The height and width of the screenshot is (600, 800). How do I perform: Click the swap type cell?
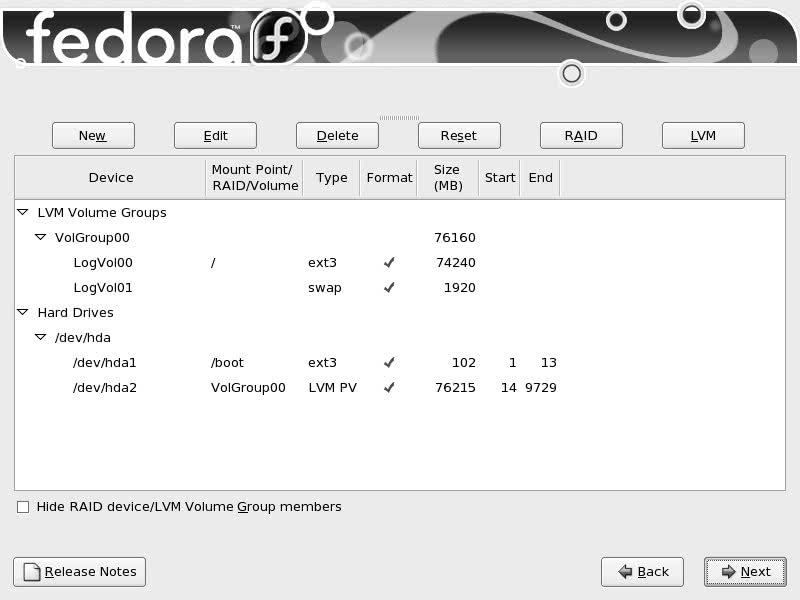click(324, 288)
